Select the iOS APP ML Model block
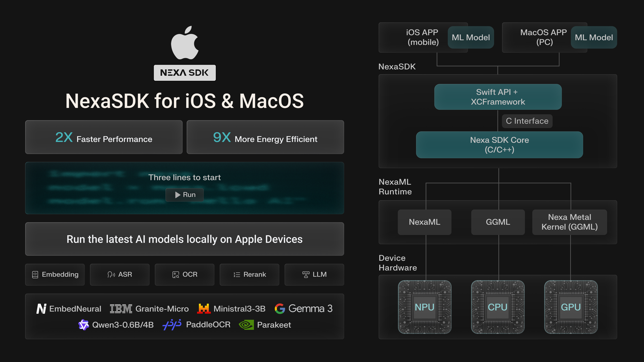Screen dimensions: 644x362 click(471, 38)
